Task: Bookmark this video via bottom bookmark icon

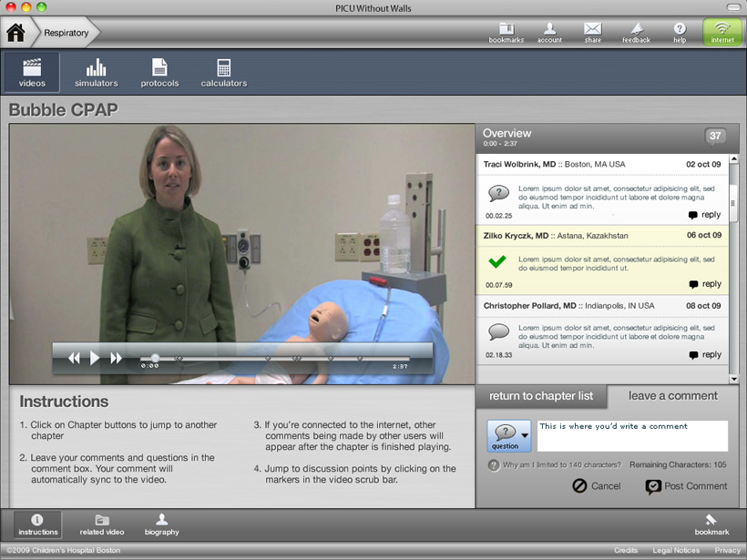Action: (711, 524)
